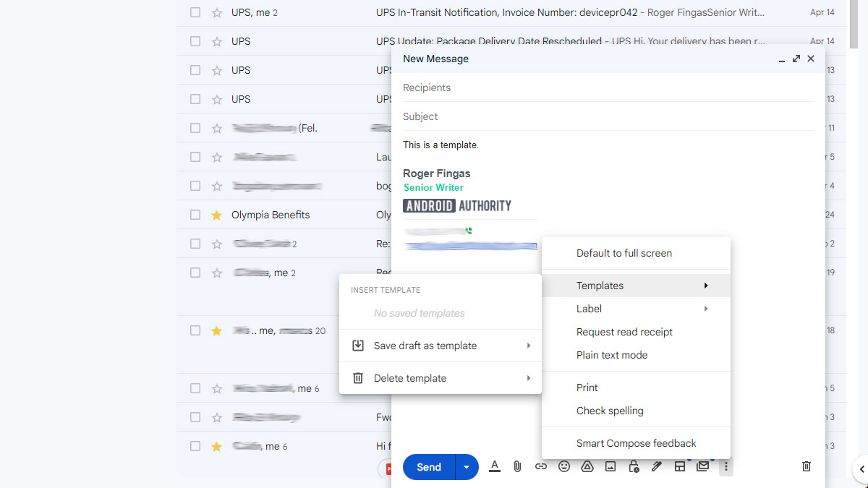Select checkbox of the row with subject Fw
The height and width of the screenshot is (488, 868).
click(x=195, y=417)
